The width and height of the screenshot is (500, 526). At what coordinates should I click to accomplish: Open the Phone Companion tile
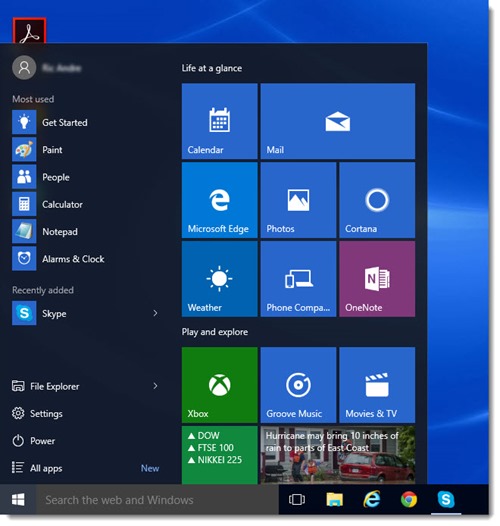tap(298, 279)
